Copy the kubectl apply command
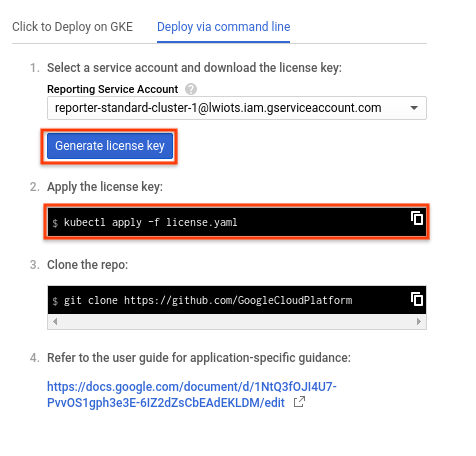Viewport: 476px width, 456px height. click(417, 218)
